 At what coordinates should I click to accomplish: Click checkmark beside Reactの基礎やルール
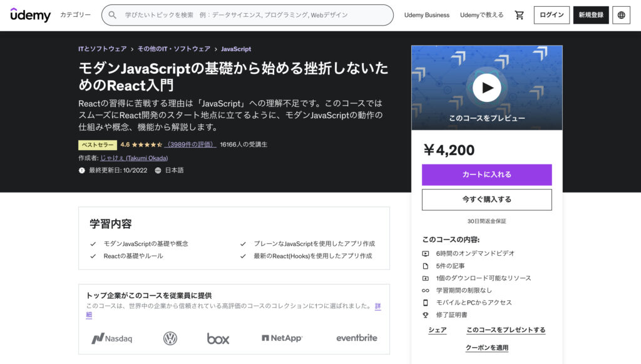tap(93, 256)
